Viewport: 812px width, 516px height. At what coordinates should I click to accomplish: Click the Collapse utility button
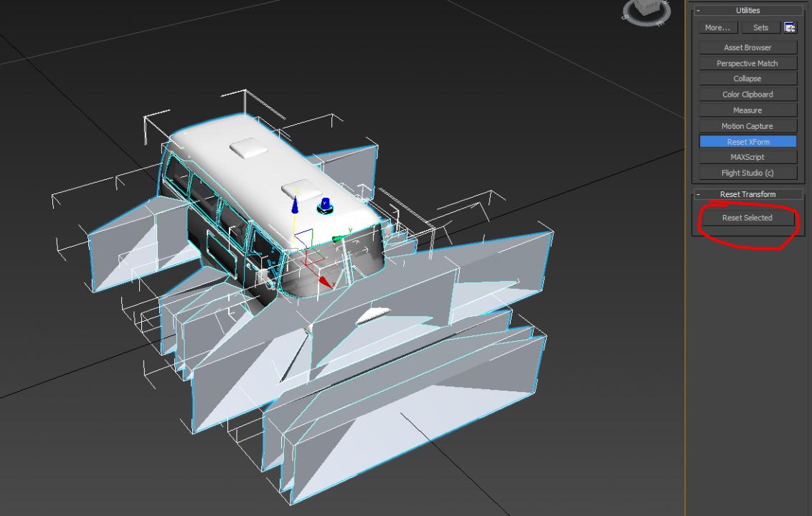click(x=747, y=79)
